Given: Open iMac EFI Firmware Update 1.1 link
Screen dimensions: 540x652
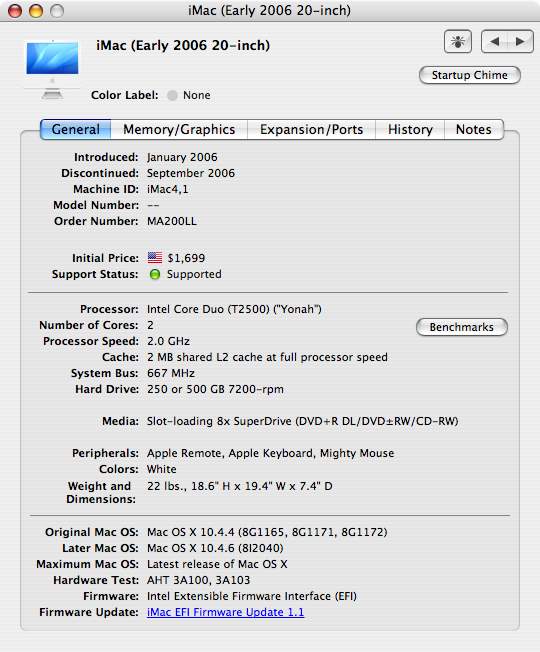Looking at the screenshot, I should pyautogui.click(x=225, y=612).
